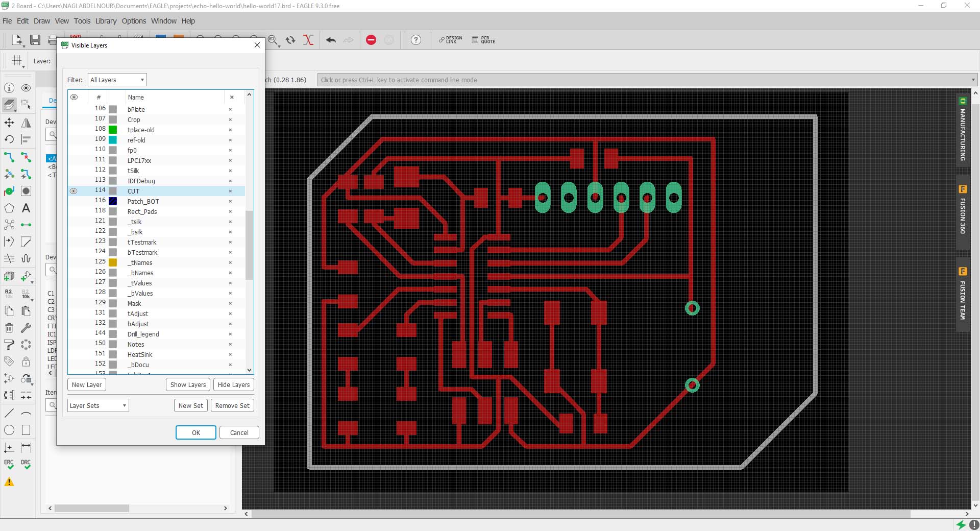Select the Route airwire tool
The width and height of the screenshot is (980, 531).
coord(9,157)
